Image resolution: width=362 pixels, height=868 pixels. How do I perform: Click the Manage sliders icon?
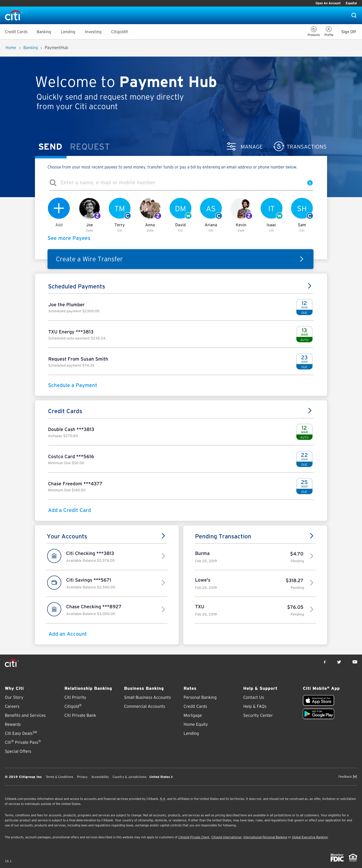tap(231, 147)
